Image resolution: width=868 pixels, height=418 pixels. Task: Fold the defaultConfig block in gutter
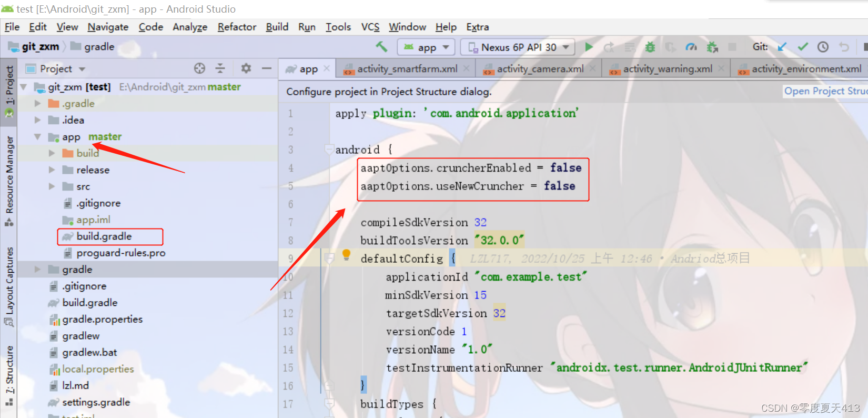click(x=329, y=258)
